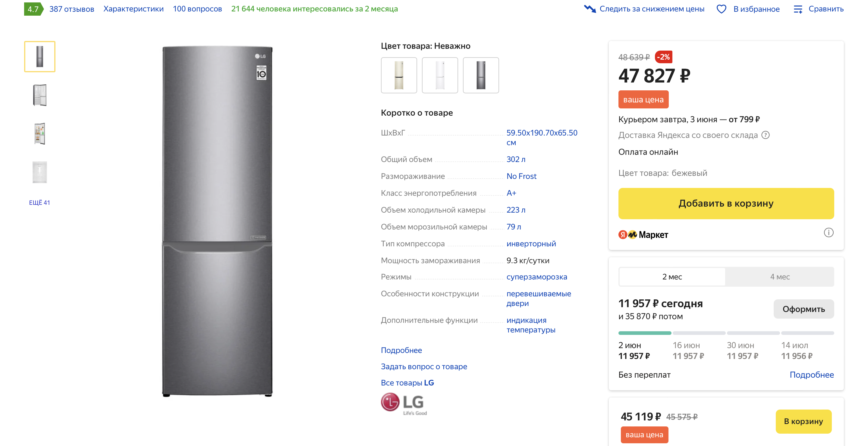Select the open-fridge second thumbnail
Image resolution: width=868 pixels, height=446 pixels.
(x=40, y=95)
